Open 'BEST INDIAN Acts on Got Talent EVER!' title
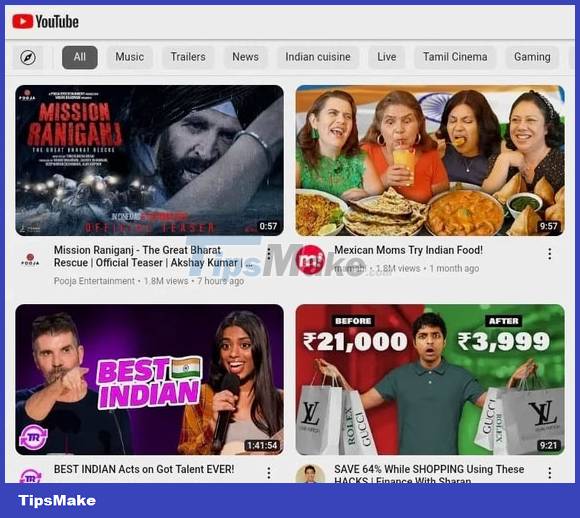The height and width of the screenshot is (518, 580). 144,469
